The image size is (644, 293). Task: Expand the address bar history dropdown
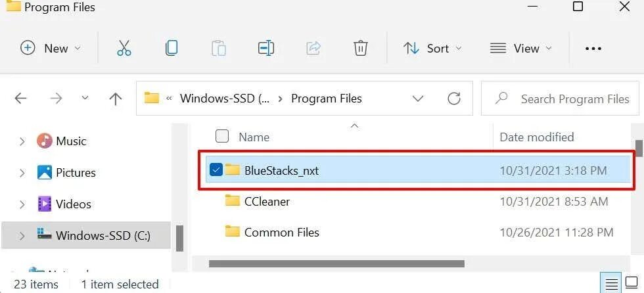tap(418, 99)
